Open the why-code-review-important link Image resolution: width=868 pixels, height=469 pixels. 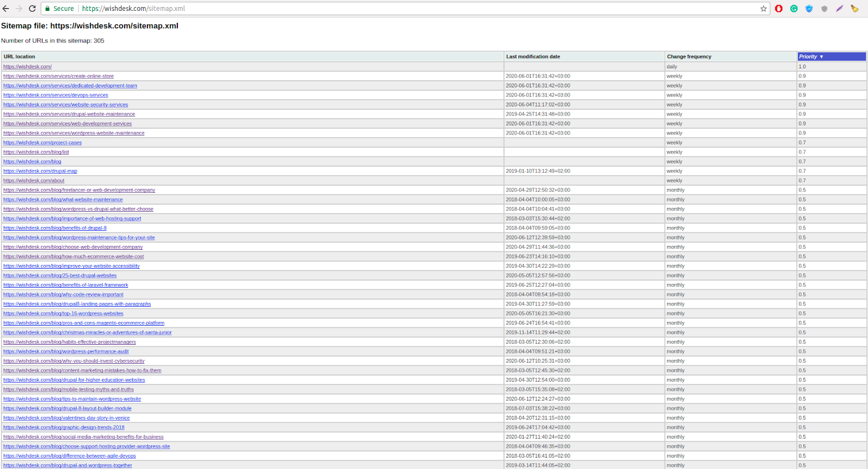tap(63, 295)
